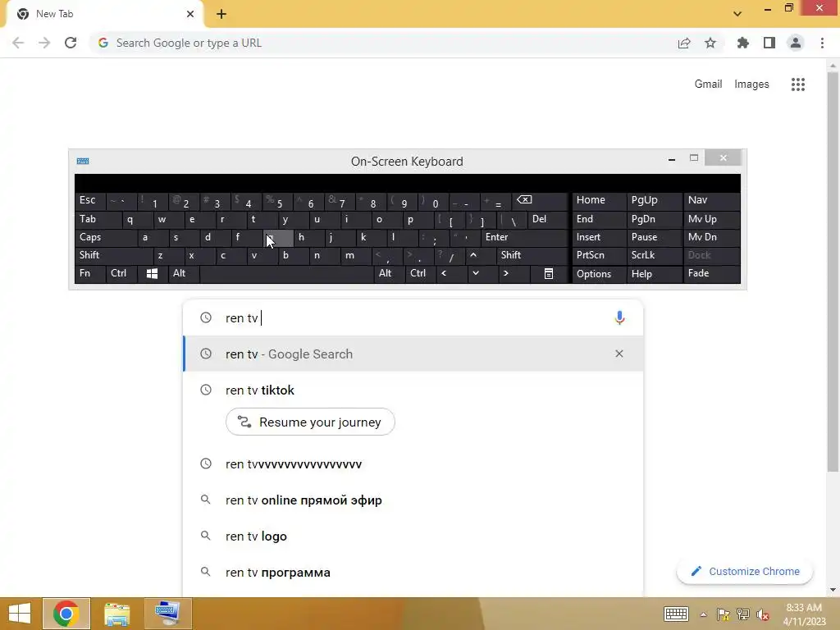Open the Windows Start button
Image resolution: width=840 pixels, height=630 pixels.
[x=20, y=614]
